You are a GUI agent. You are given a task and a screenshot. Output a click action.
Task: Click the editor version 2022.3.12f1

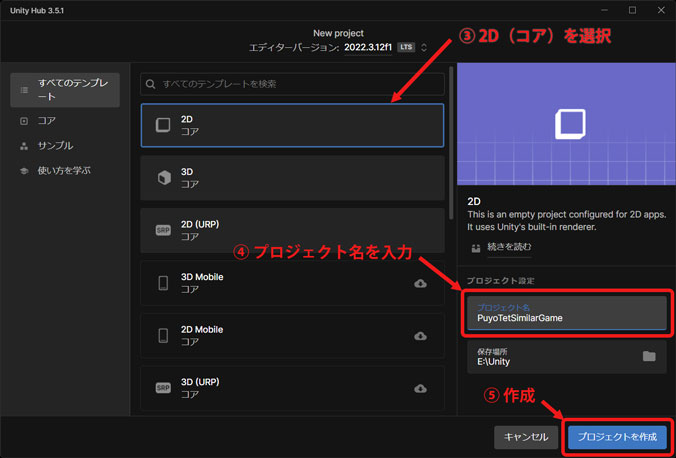coord(368,47)
